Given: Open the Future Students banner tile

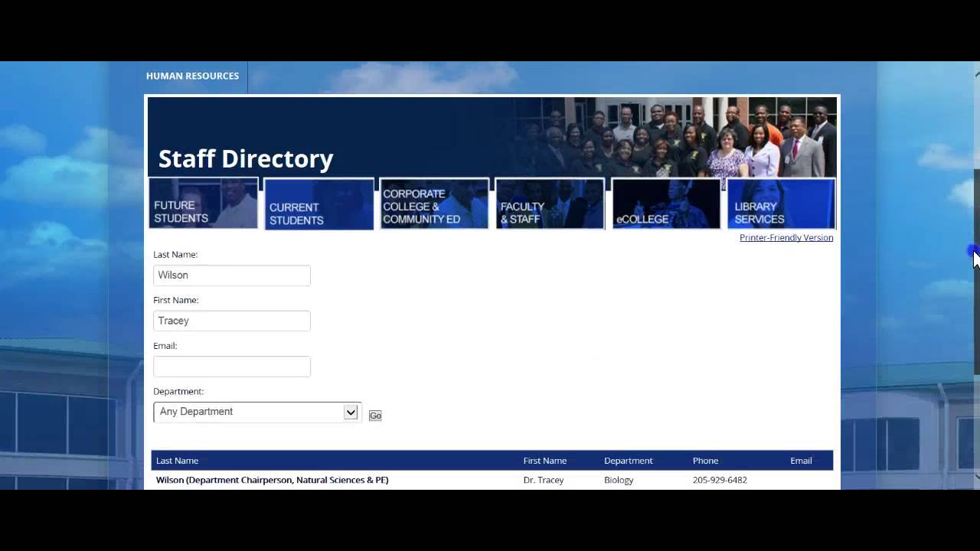Looking at the screenshot, I should 204,204.
